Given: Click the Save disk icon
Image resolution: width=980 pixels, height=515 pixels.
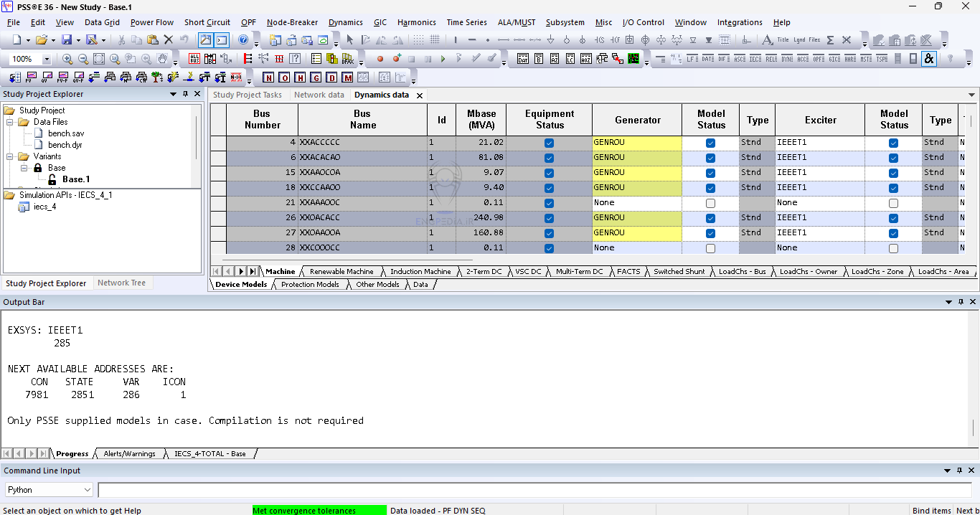Looking at the screenshot, I should [67, 40].
